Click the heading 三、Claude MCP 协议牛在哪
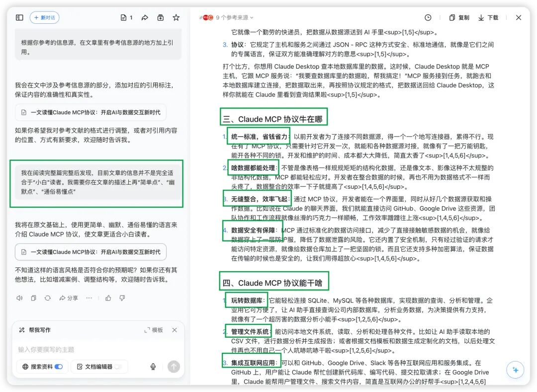The height and width of the screenshot is (392, 537). click(x=272, y=119)
